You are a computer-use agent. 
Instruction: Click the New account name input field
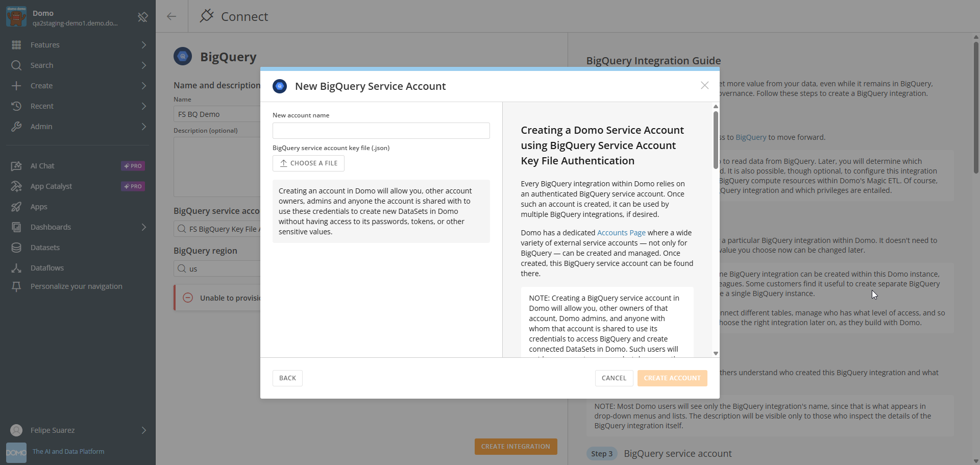[381, 131]
